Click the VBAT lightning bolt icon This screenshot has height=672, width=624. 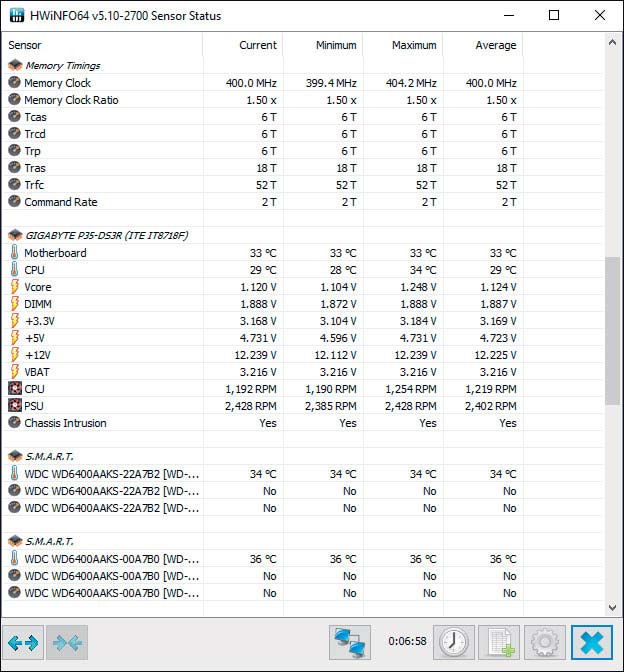pyautogui.click(x=15, y=372)
